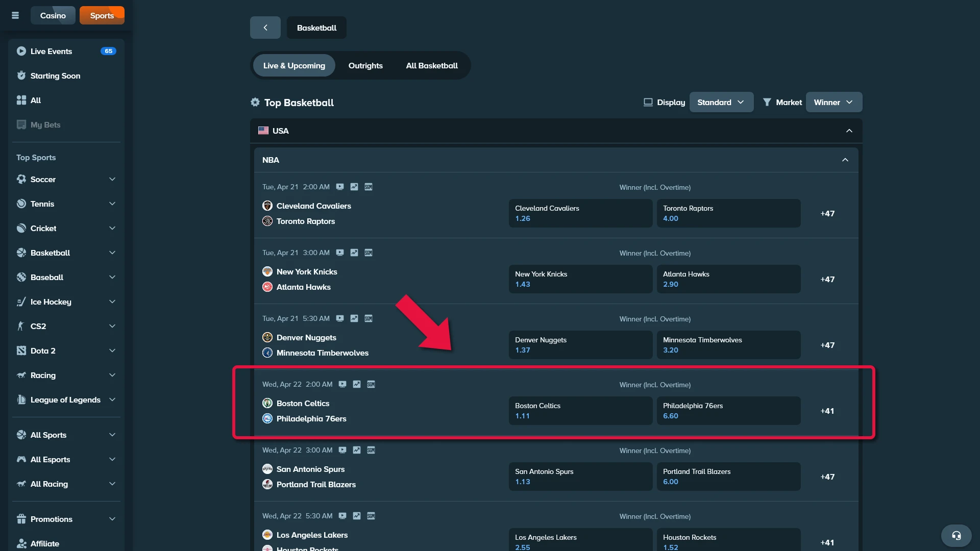Select the Sports tab
980x551 pixels.
click(x=102, y=15)
